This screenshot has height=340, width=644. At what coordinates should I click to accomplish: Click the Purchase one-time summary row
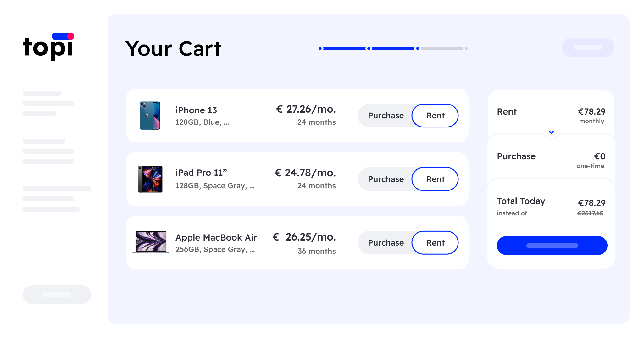[551, 161]
